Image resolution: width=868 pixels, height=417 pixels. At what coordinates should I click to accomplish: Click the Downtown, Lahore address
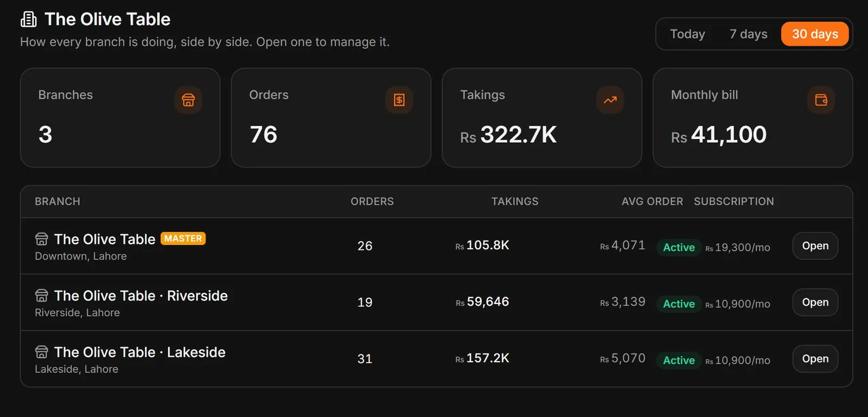click(x=81, y=256)
